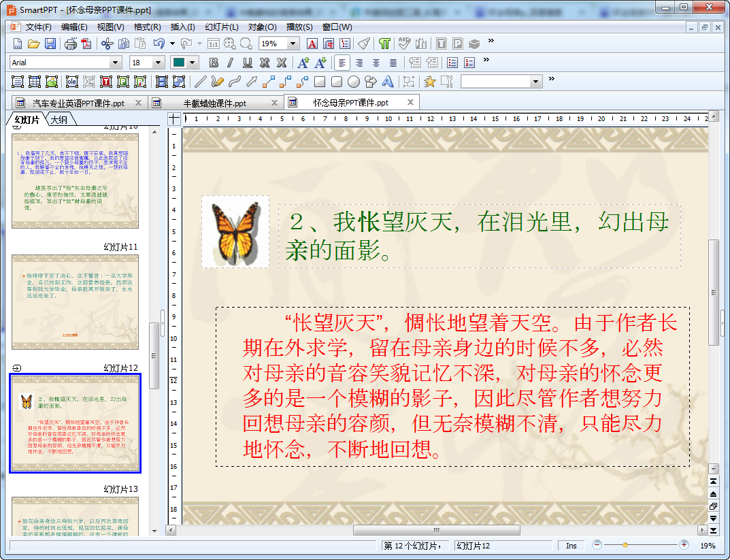Toggle formatting marks with the pilcrow icon

(384, 44)
